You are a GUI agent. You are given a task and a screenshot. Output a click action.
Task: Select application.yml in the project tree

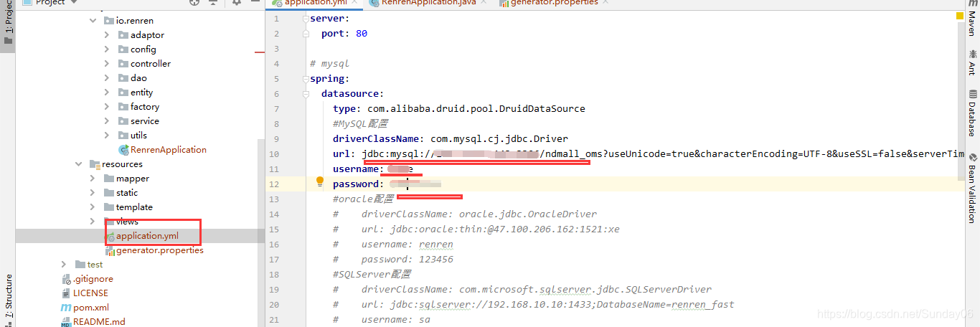coord(141,236)
